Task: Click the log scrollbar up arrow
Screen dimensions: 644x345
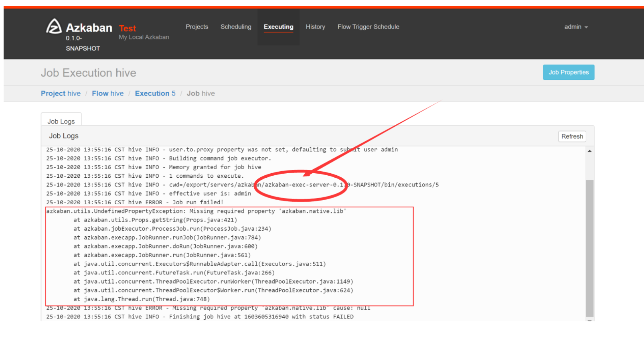Action: (x=589, y=151)
